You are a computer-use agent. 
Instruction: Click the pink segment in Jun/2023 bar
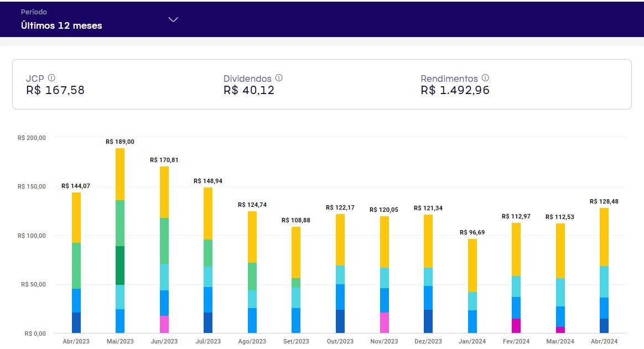[x=164, y=324]
